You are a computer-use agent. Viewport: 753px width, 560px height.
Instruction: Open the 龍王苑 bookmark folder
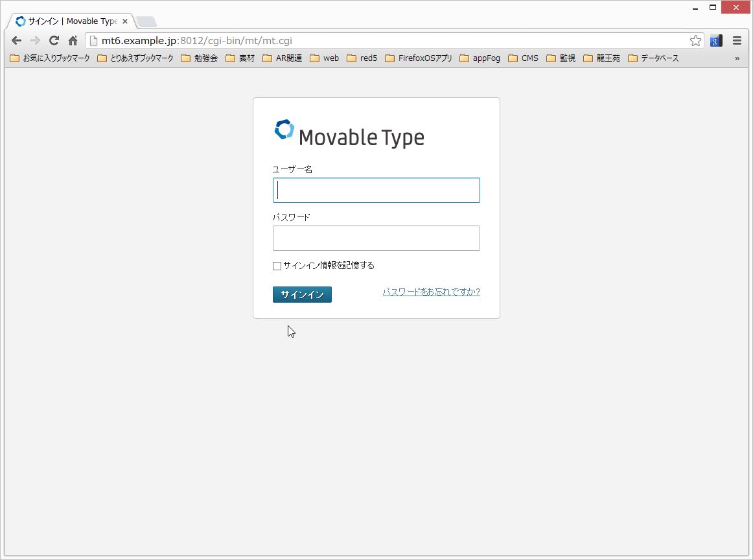[x=602, y=58]
